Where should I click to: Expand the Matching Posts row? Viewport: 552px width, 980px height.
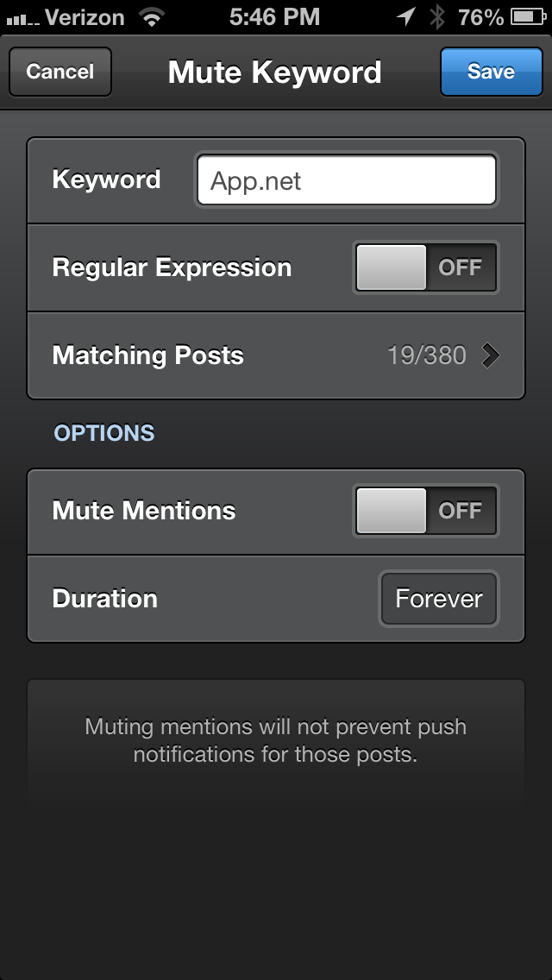point(276,355)
